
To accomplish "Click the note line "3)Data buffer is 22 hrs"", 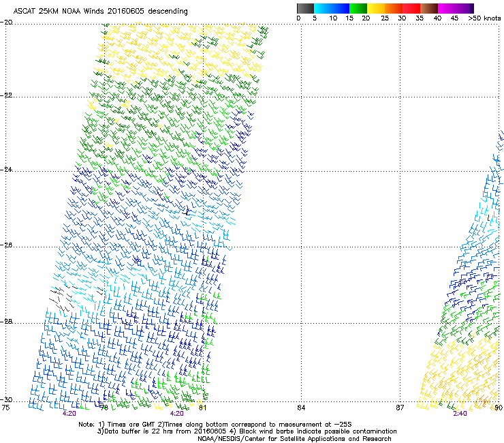I will pos(247,431).
